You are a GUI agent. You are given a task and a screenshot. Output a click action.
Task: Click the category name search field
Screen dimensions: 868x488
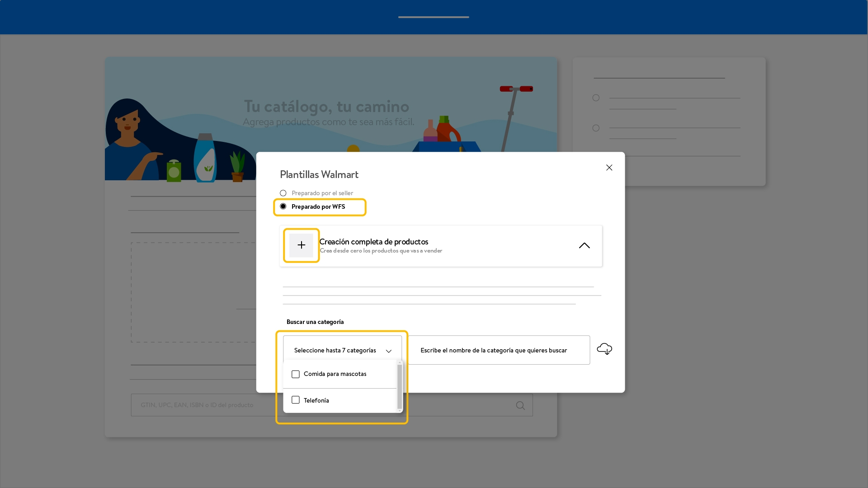(499, 350)
